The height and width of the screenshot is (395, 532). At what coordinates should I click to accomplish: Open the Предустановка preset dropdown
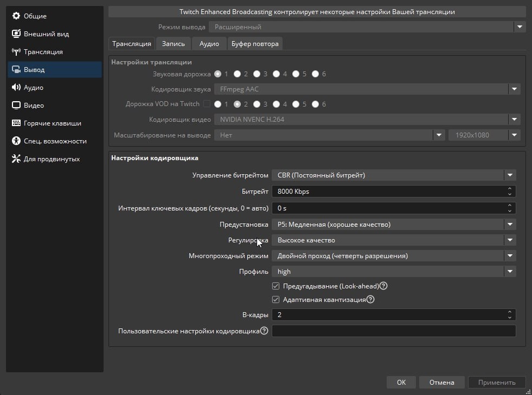(393, 224)
